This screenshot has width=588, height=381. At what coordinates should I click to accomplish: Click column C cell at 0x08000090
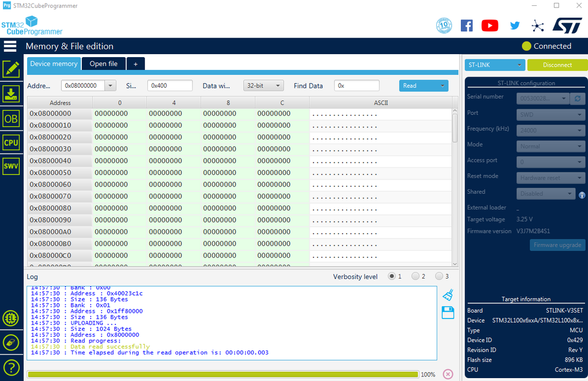pos(282,220)
